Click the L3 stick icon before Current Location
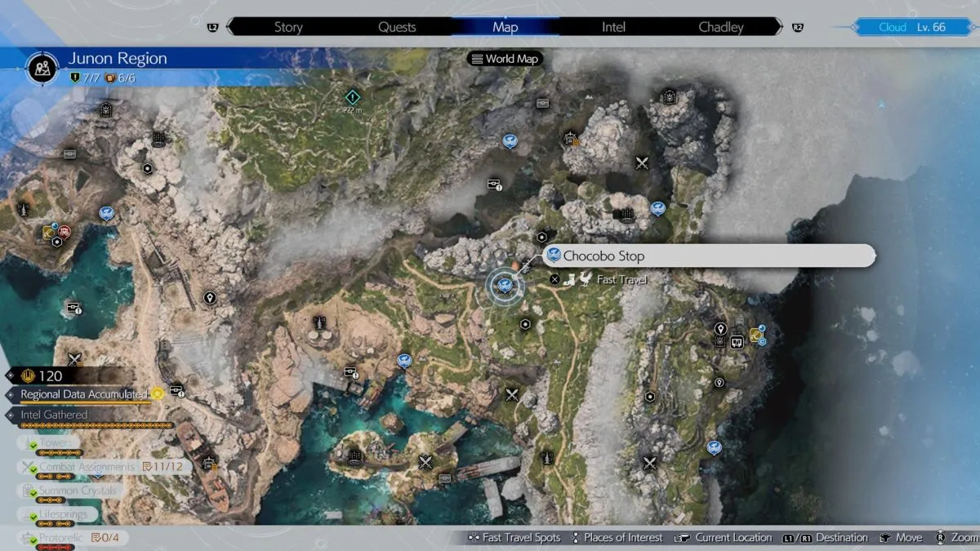 (x=681, y=538)
